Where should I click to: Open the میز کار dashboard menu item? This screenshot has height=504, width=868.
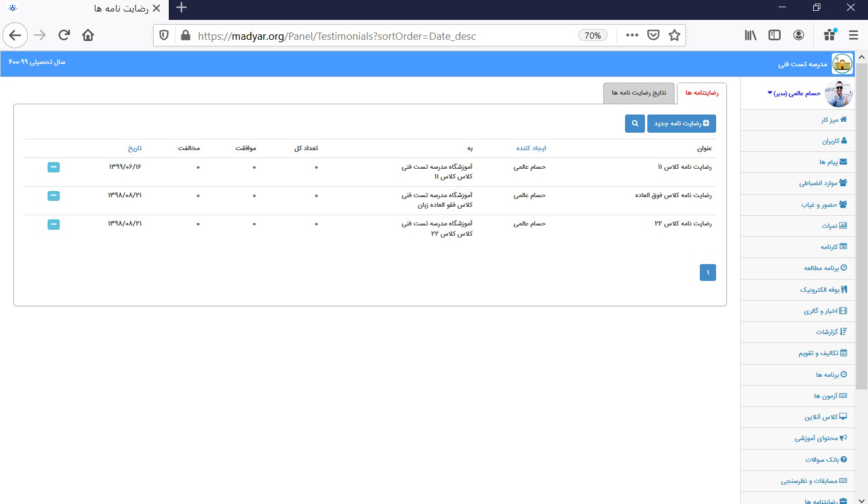[834, 120]
